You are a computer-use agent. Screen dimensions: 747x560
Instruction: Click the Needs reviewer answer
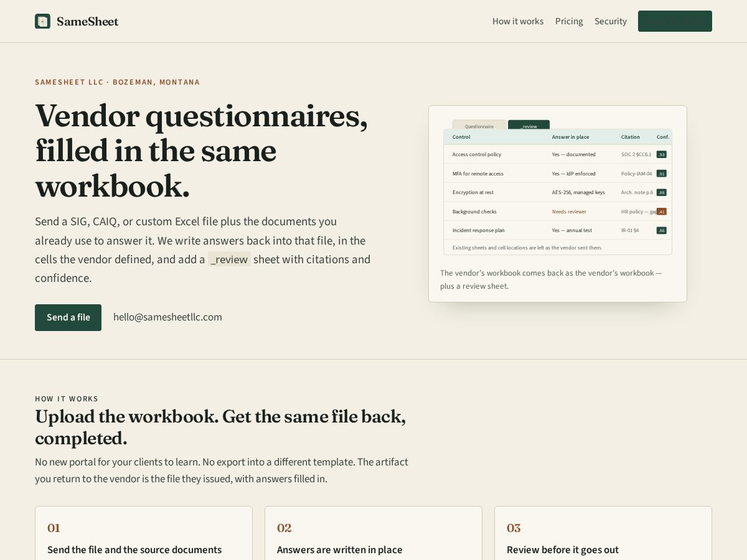(569, 212)
